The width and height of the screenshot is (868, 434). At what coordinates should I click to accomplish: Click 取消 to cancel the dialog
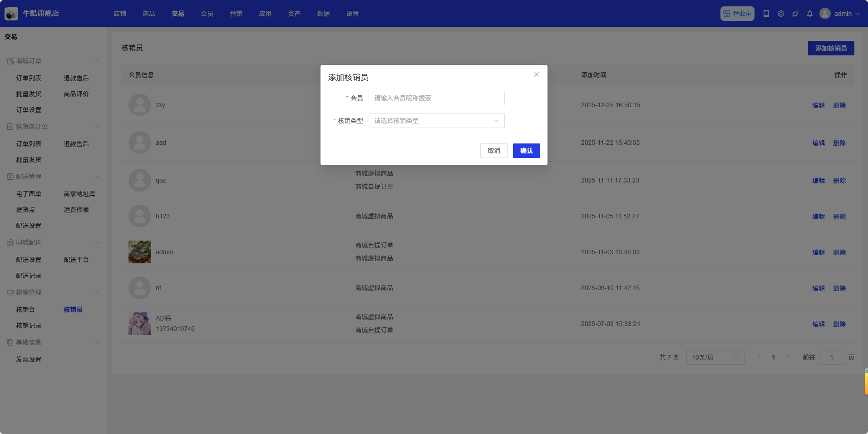[x=493, y=151]
